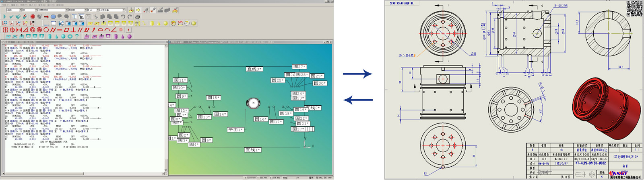Toggle the yellow arrow mode button
This screenshot has height=180, width=644.
click(138, 10)
